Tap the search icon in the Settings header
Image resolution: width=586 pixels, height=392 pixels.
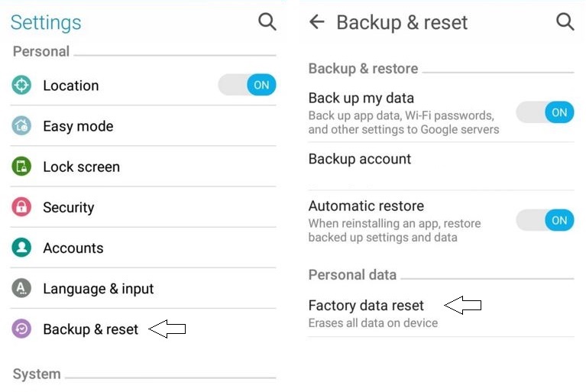pyautogui.click(x=267, y=22)
